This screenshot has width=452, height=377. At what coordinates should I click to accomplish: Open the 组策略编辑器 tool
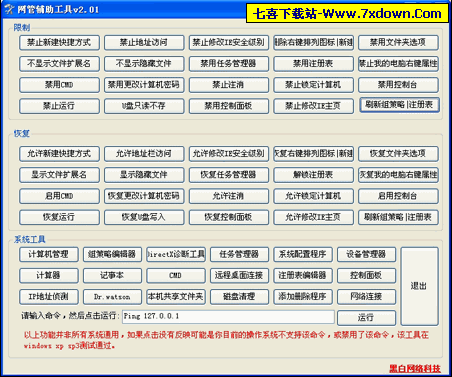pos(112,254)
